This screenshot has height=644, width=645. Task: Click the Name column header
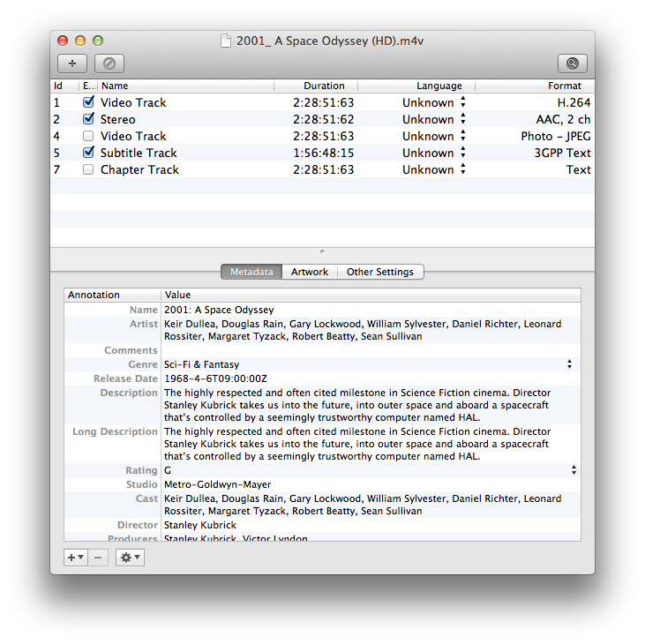187,86
